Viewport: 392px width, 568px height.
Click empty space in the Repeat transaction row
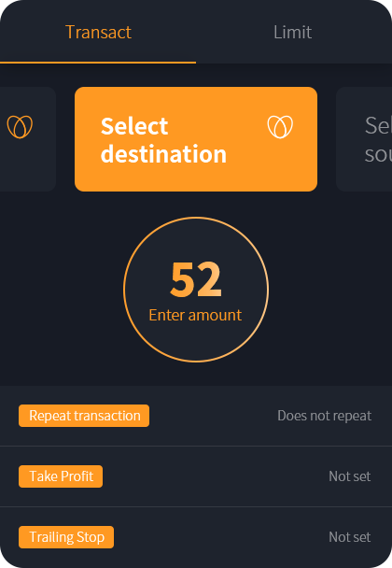point(214,416)
